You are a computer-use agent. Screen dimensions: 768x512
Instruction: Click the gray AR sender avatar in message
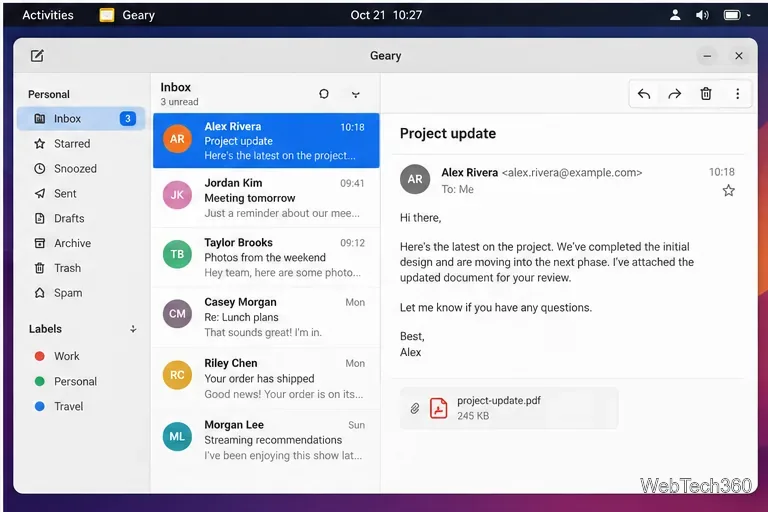[x=415, y=179]
